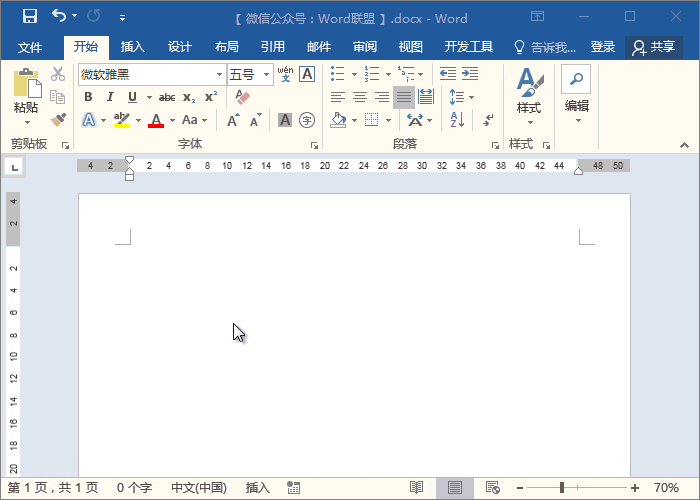
Task: Expand the 粘贴 options arrow
Action: tap(26, 122)
